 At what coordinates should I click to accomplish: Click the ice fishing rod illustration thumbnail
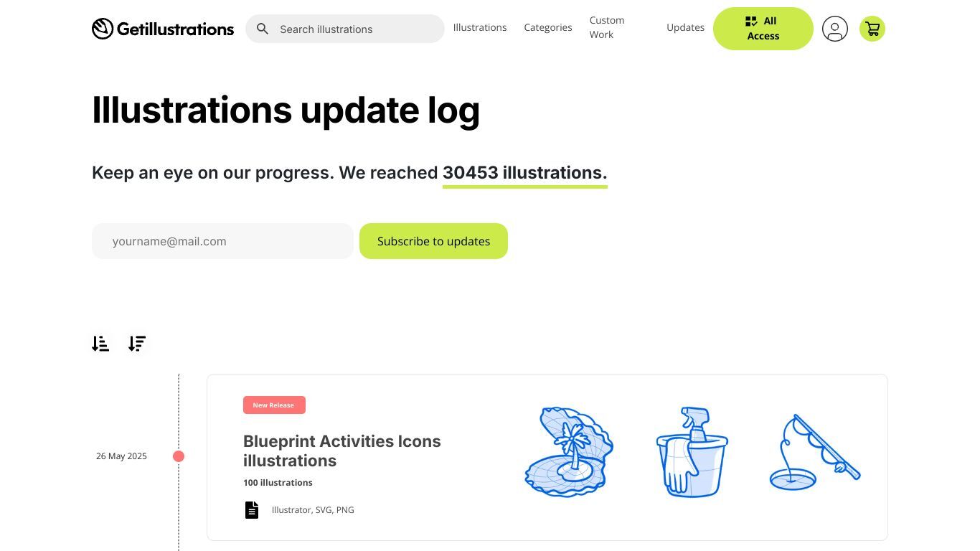pos(815,452)
